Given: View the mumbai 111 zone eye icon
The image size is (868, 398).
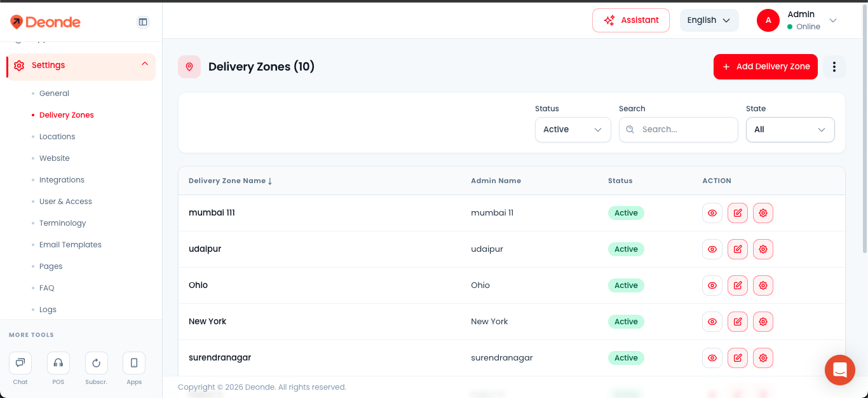Looking at the screenshot, I should pyautogui.click(x=712, y=213).
